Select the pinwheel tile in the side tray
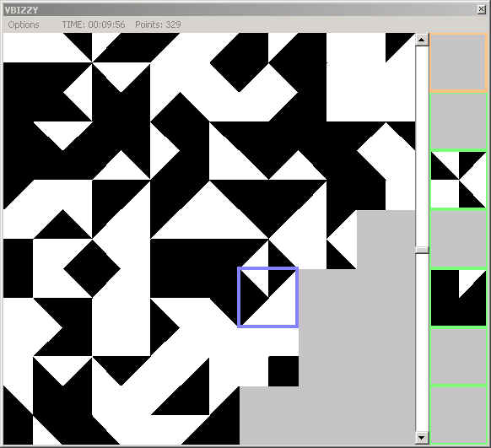 (x=458, y=180)
